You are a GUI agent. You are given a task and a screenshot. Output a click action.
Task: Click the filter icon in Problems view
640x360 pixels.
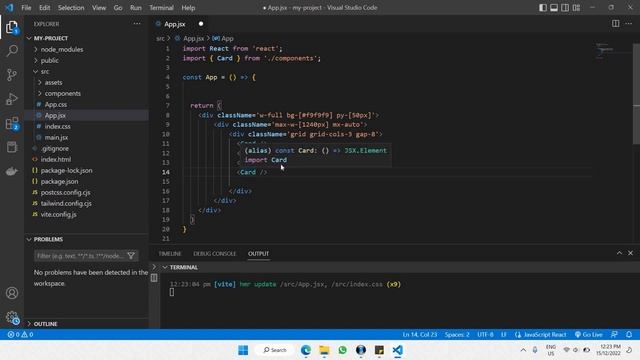(x=131, y=256)
